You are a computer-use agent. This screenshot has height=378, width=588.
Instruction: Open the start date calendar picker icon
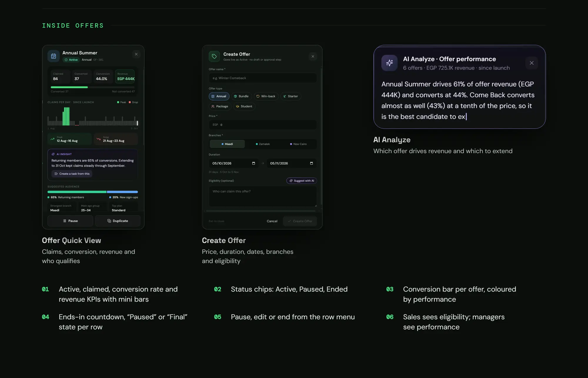coord(253,163)
